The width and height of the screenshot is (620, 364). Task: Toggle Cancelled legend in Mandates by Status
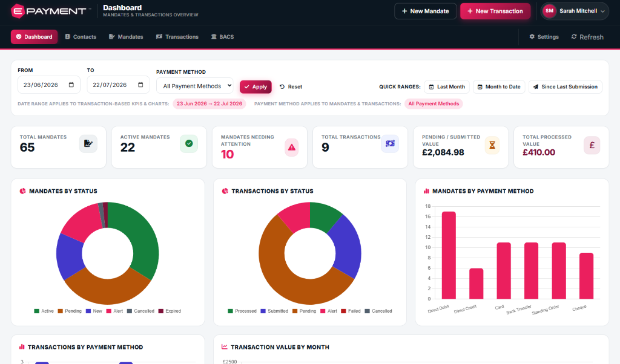click(x=140, y=311)
